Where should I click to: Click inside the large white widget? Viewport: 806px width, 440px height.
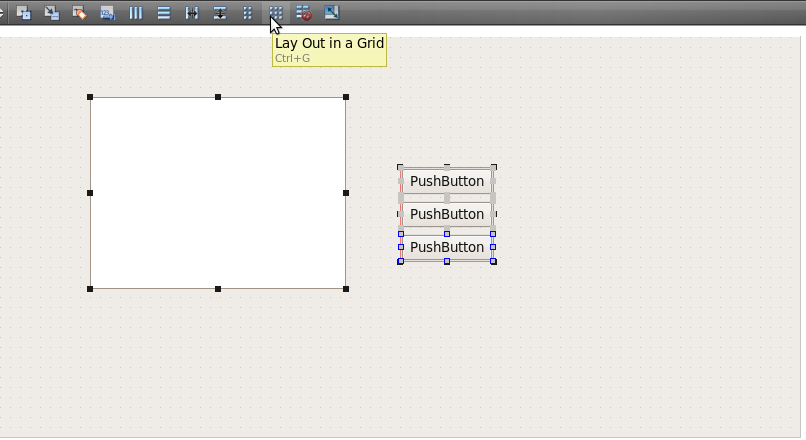(218, 193)
